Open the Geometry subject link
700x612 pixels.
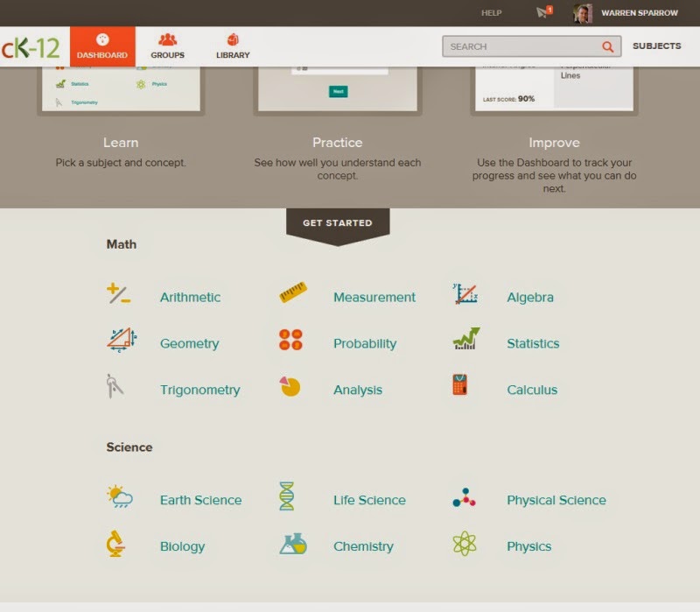[x=189, y=343]
